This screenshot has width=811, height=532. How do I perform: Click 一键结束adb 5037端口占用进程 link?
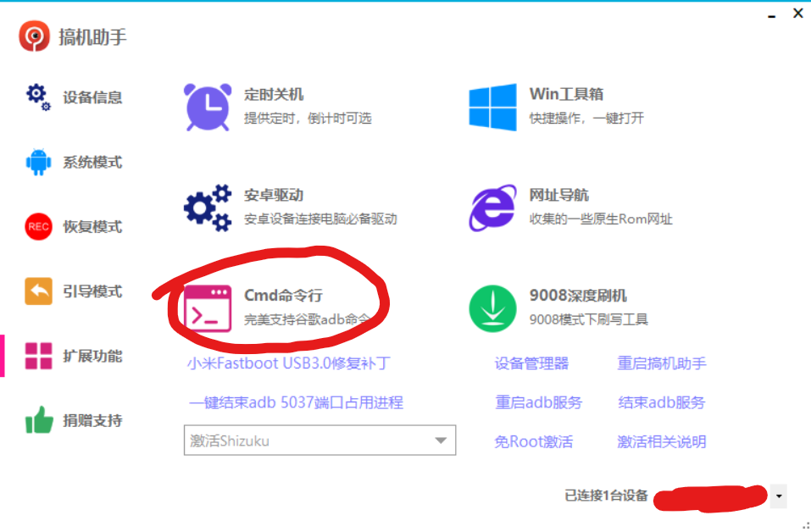click(296, 402)
